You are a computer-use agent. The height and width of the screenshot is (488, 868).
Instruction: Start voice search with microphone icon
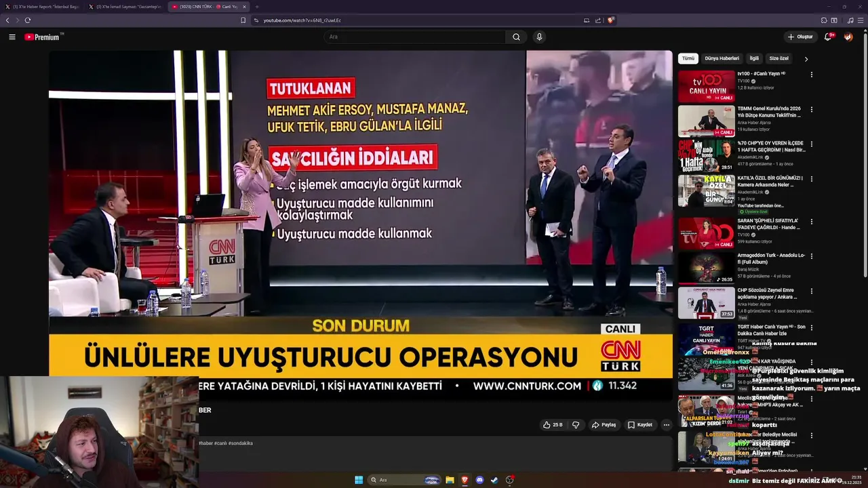click(539, 37)
